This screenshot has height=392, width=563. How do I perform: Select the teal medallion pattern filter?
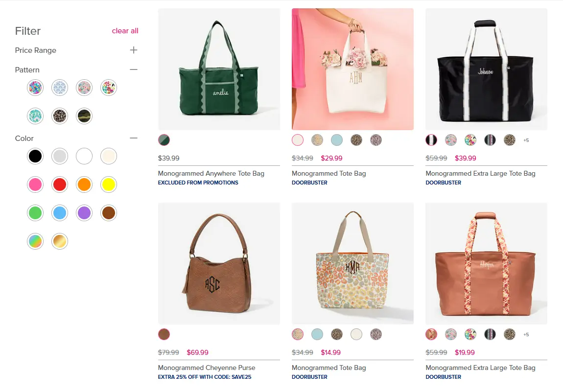tap(35, 116)
